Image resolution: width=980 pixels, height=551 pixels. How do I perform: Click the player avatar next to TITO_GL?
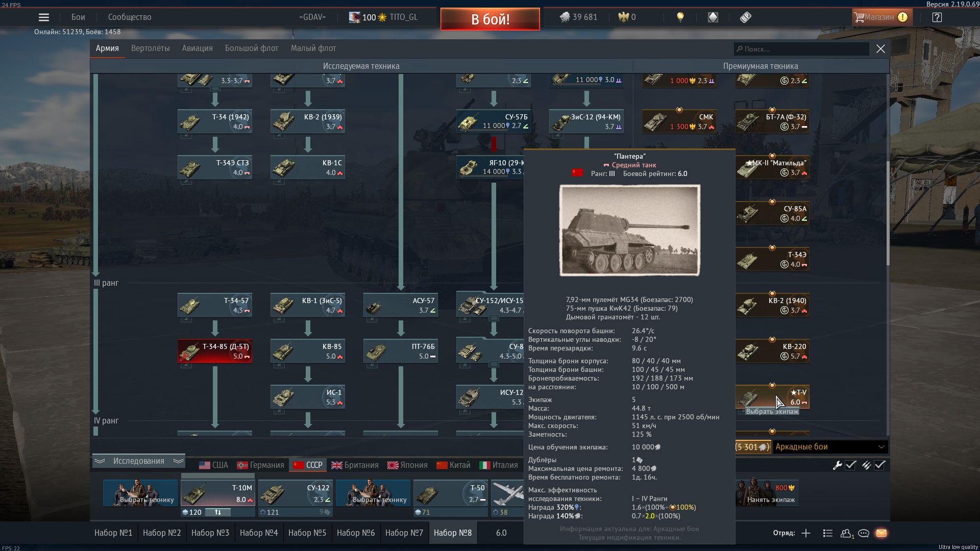pyautogui.click(x=354, y=17)
